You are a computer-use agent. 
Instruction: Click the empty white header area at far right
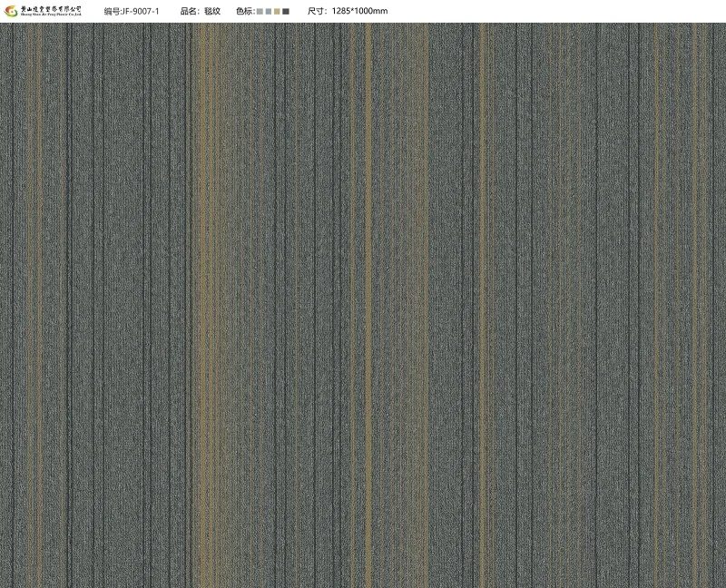click(555, 11)
